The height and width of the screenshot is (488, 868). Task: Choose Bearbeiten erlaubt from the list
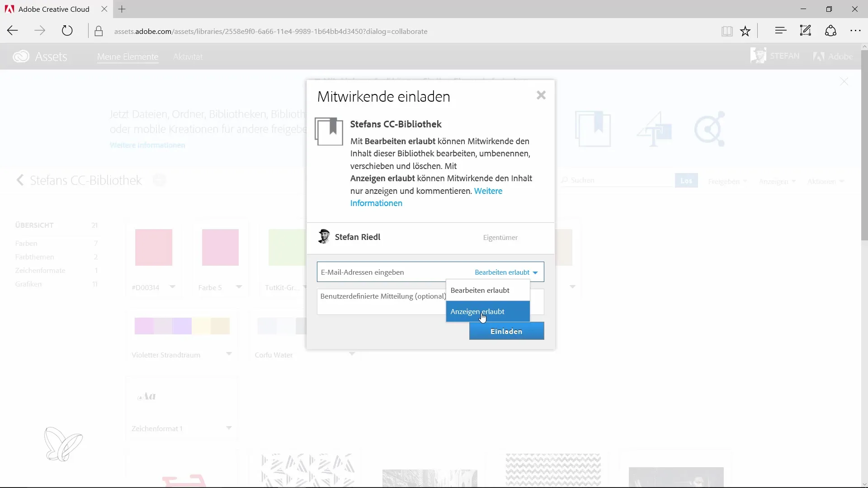coord(488,291)
